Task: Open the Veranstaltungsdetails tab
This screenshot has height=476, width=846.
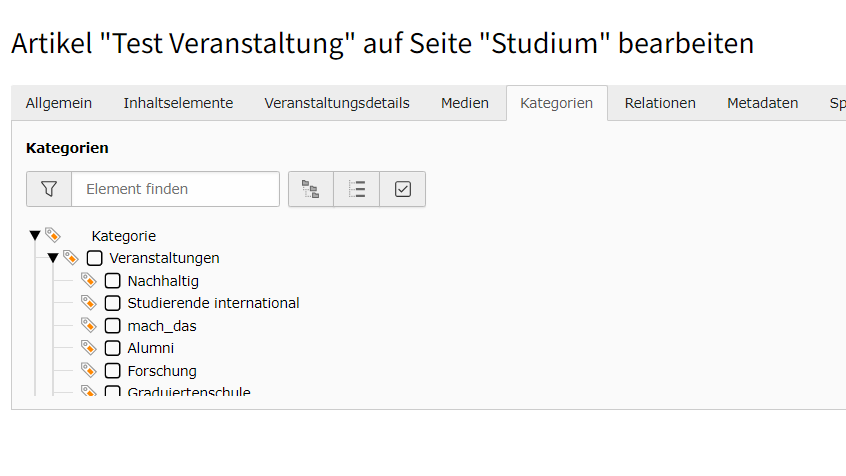Action: [337, 103]
